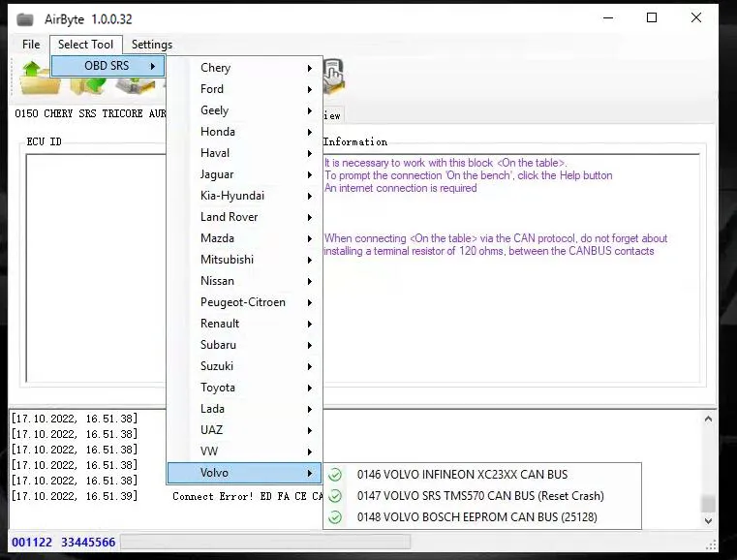Open the Settings menu
737x560 pixels.
point(152,45)
